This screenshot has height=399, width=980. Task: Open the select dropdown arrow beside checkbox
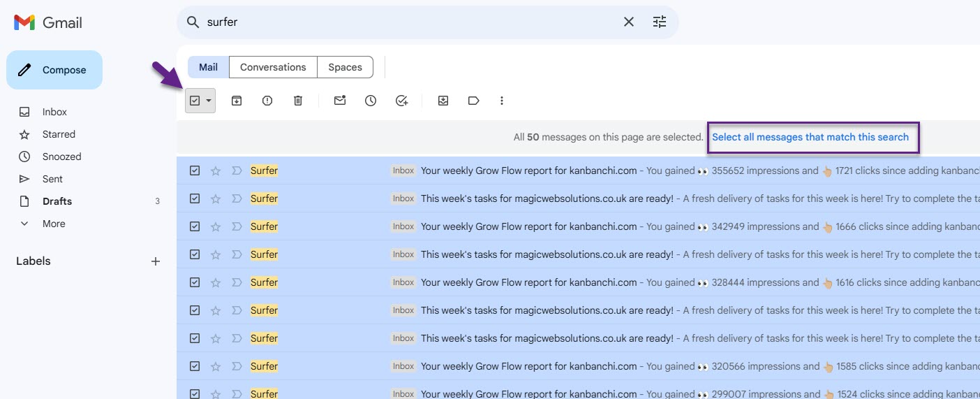tap(209, 101)
